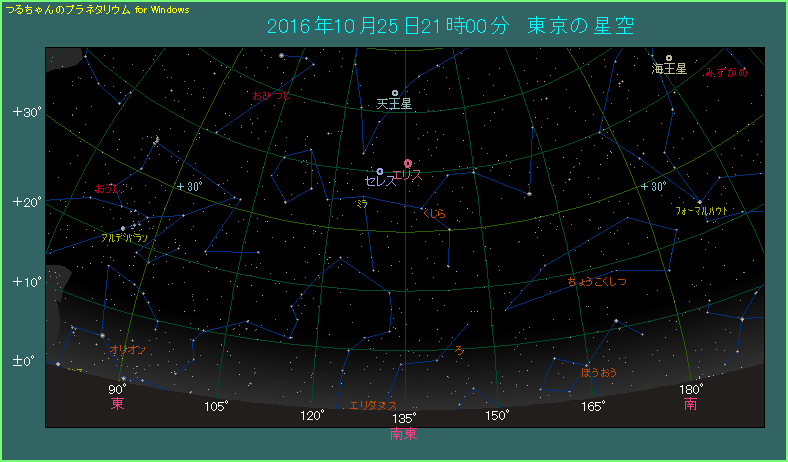Click the オリオン (Orion) constellation label
788x462 pixels.
pos(128,349)
